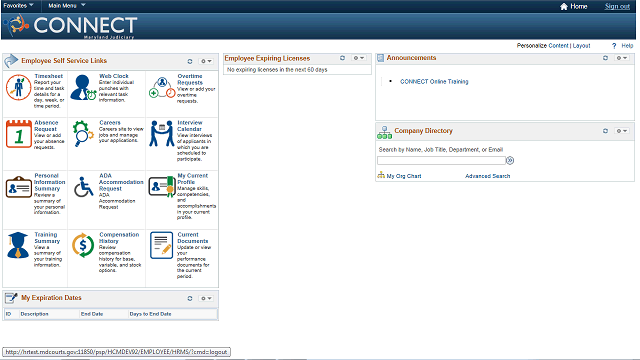Viewport: 640px width, 360px height.
Task: Open the Overtime Requests icon
Action: [x=162, y=87]
